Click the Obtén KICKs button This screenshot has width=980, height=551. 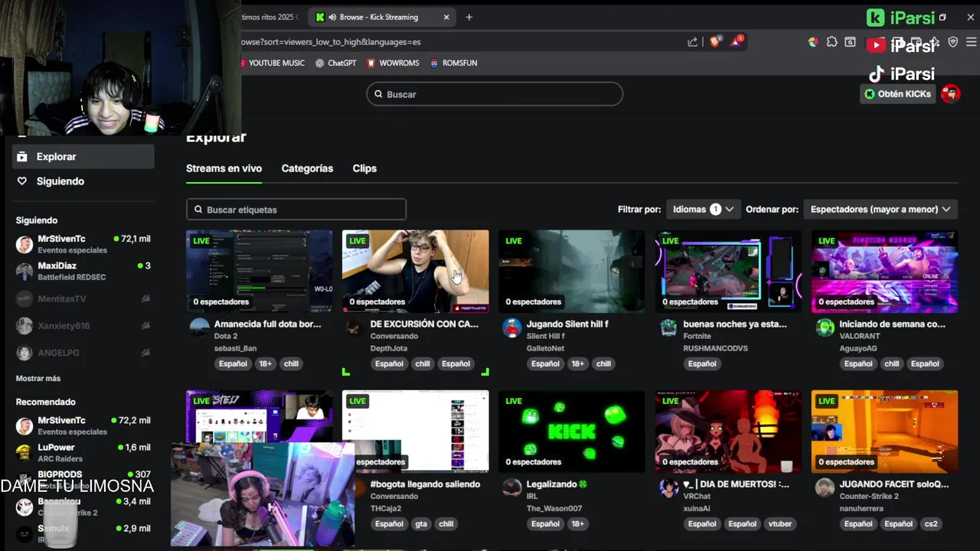point(899,93)
